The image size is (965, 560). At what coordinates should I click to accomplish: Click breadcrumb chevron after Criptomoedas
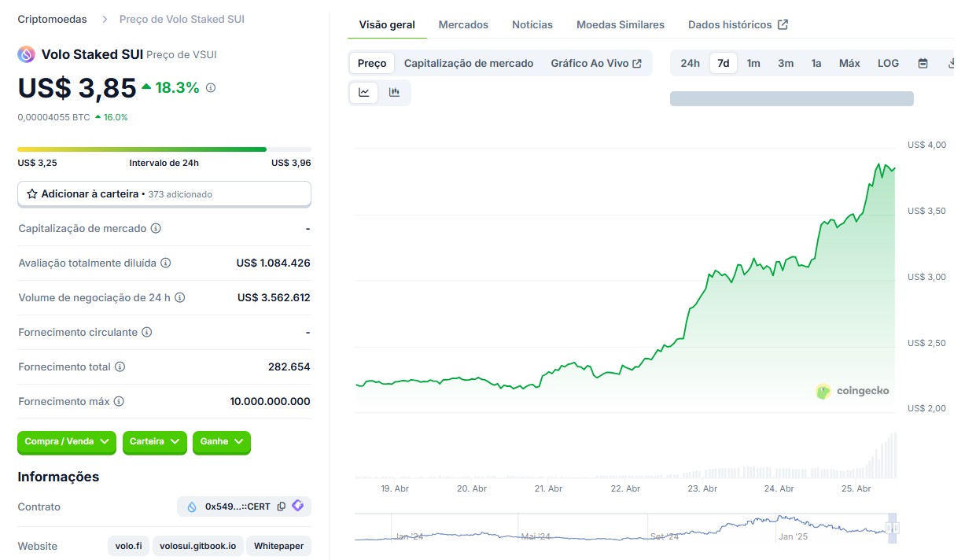point(105,19)
